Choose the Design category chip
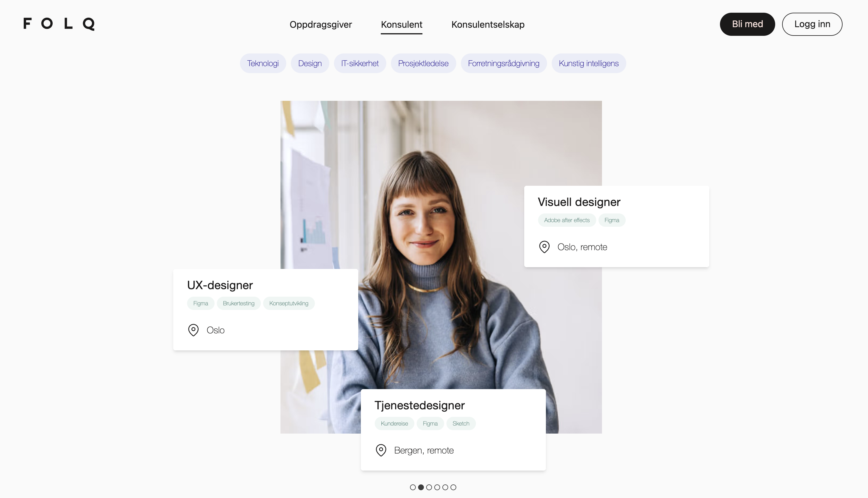The image size is (868, 498). coord(310,63)
